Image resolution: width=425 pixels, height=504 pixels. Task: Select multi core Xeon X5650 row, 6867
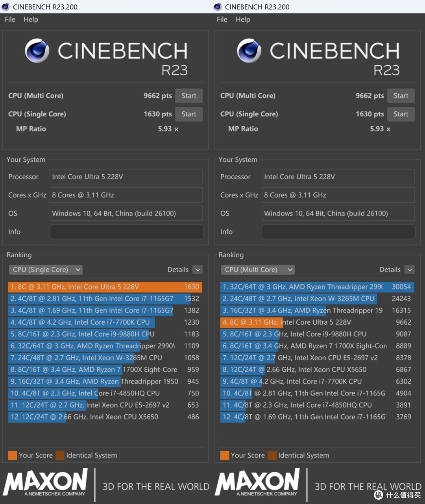coord(317,369)
